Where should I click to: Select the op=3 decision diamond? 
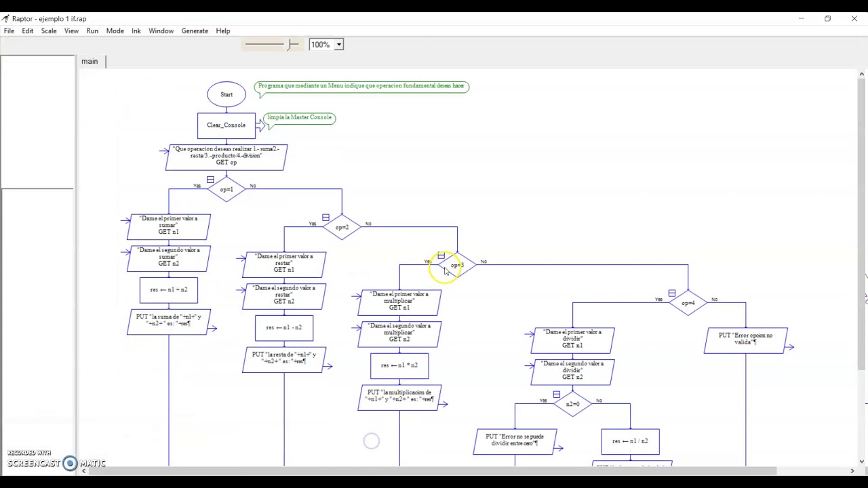[457, 265]
